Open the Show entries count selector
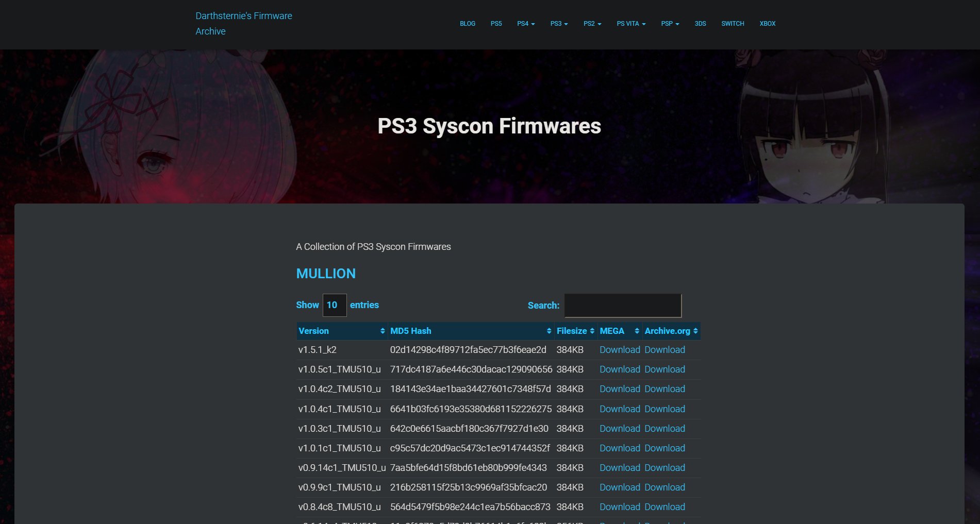Screen dimensions: 980x524 pyautogui.click(x=335, y=305)
